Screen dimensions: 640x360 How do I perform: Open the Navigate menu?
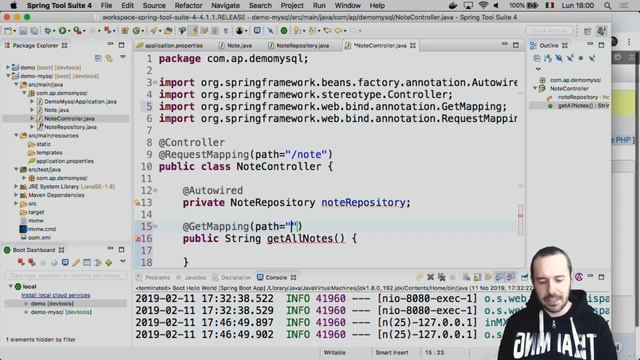click(225, 5)
